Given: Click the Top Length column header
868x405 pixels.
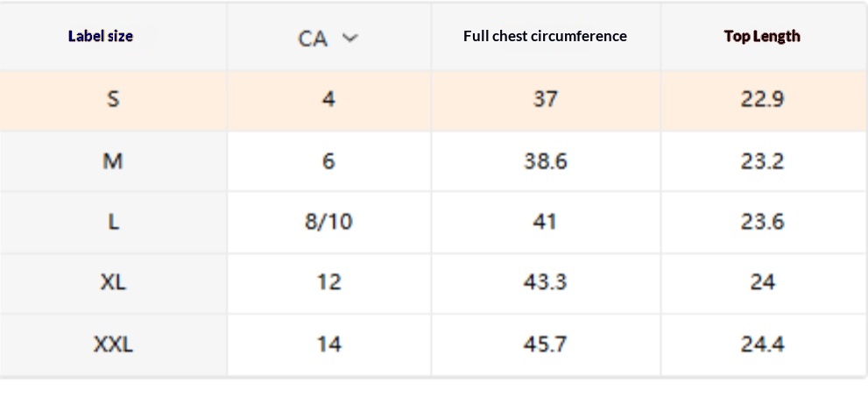Looking at the screenshot, I should (762, 37).
